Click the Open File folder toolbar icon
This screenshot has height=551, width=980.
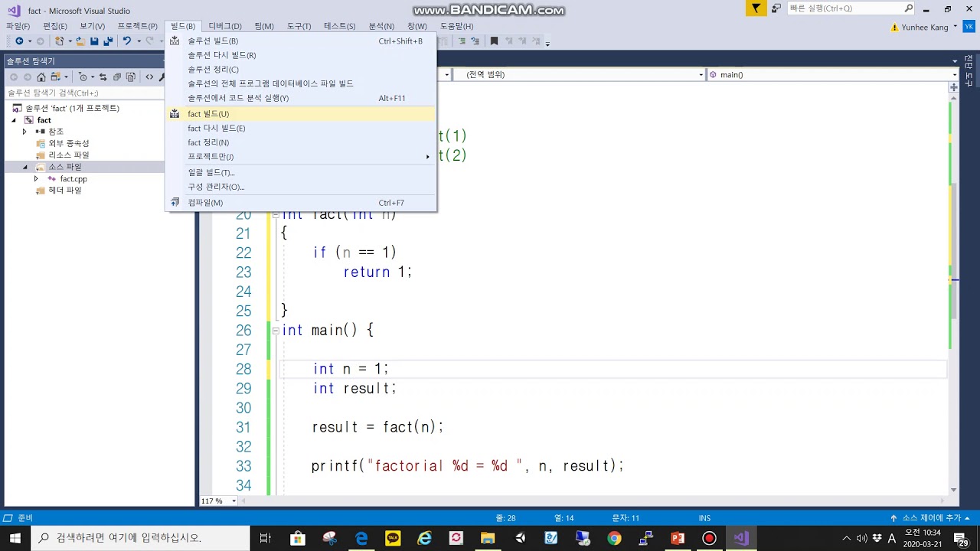click(80, 41)
